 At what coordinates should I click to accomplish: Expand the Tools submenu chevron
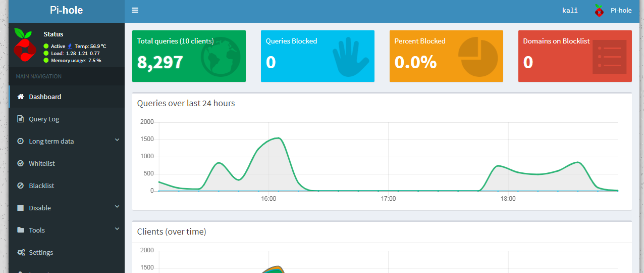(117, 229)
